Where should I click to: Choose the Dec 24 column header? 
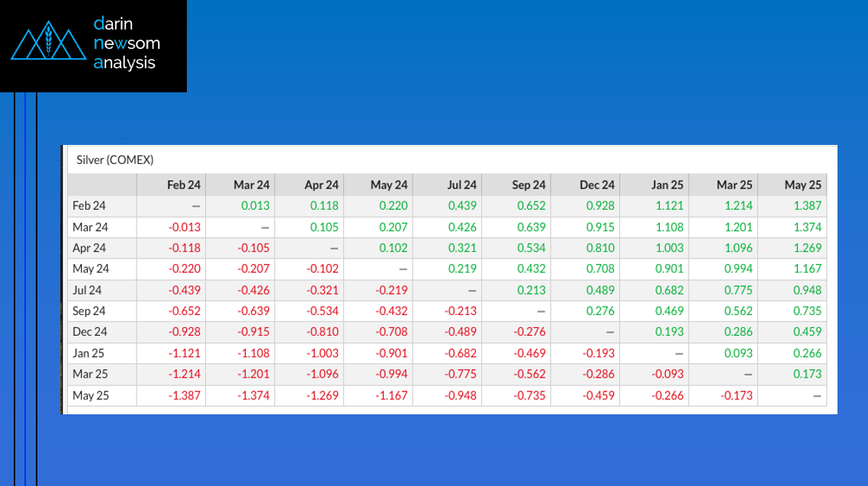597,185
